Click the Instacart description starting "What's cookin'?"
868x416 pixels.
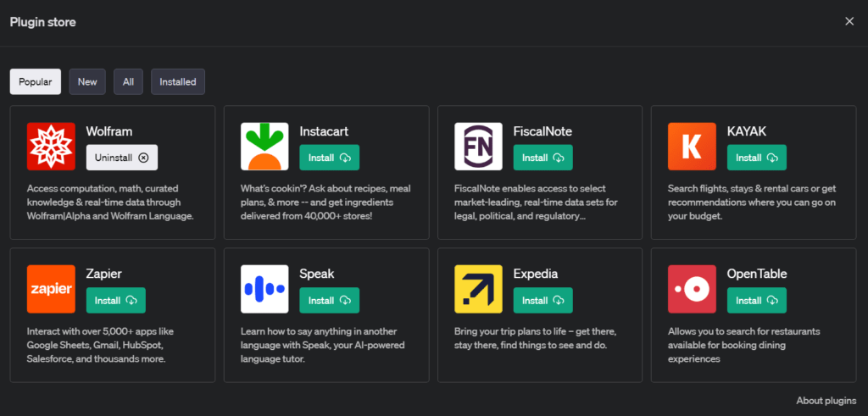click(x=325, y=202)
